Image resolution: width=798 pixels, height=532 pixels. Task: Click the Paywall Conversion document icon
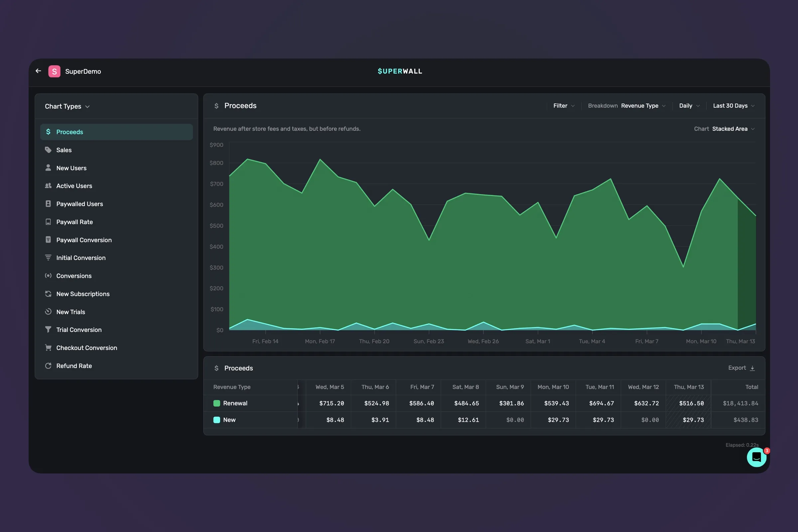point(48,239)
